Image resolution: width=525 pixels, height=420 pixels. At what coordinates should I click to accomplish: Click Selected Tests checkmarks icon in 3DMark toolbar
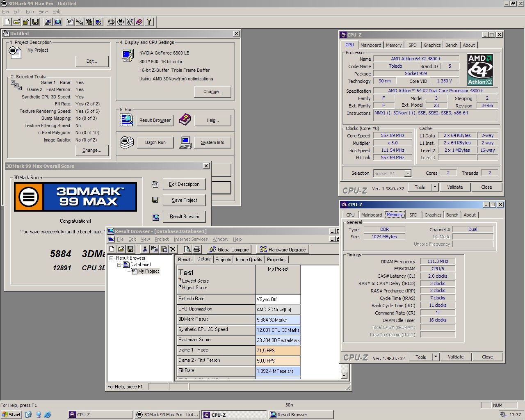pos(80,22)
